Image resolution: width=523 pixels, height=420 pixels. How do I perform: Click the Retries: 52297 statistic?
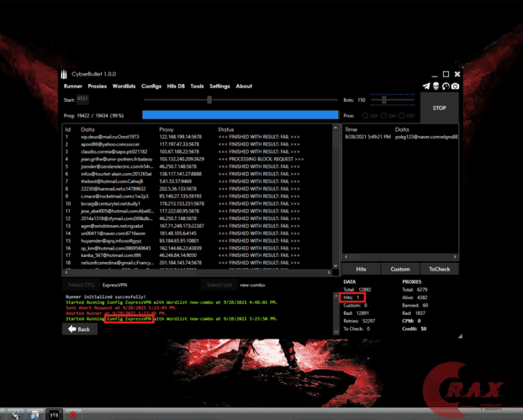(x=359, y=321)
